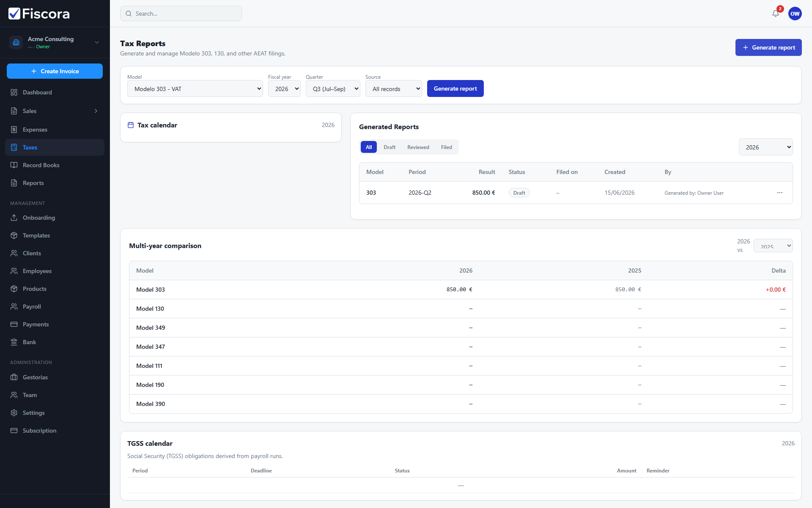Focus the Search input field
812x508 pixels.
tap(181, 14)
